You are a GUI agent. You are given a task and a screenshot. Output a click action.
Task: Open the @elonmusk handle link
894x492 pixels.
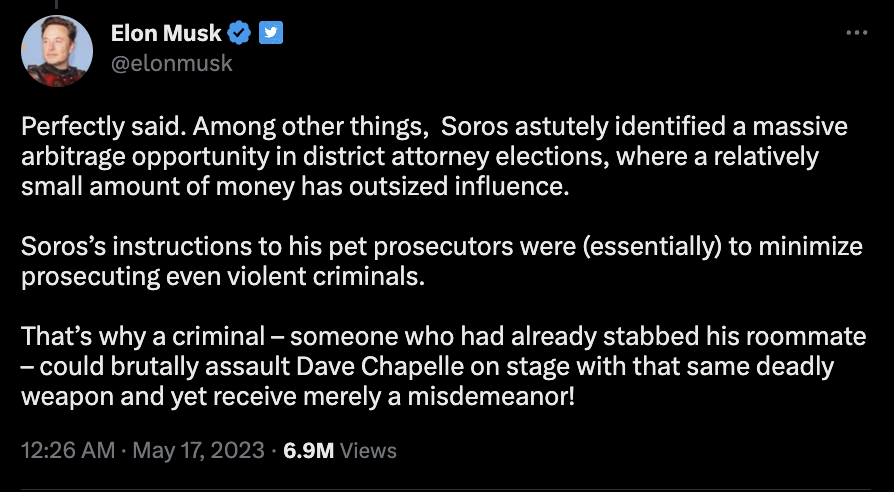[171, 63]
